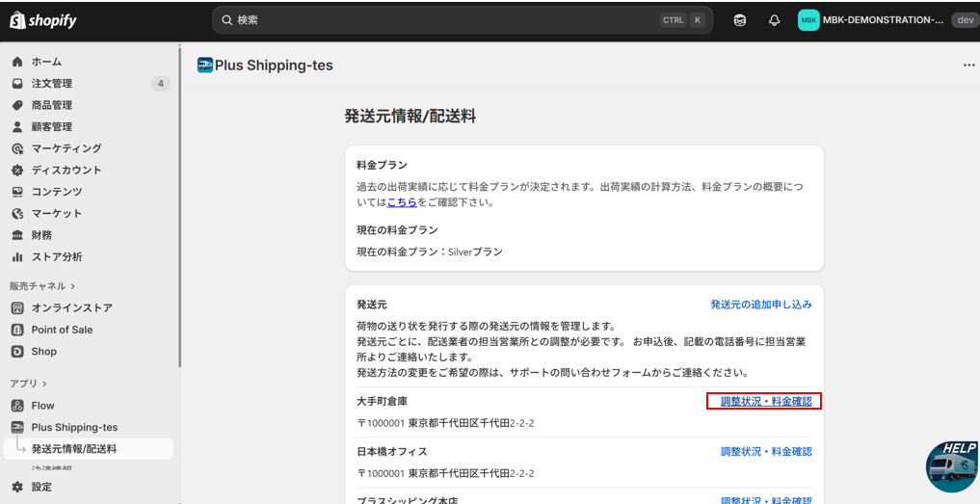
Task: Click the マーケット globe icon
Action: [17, 213]
